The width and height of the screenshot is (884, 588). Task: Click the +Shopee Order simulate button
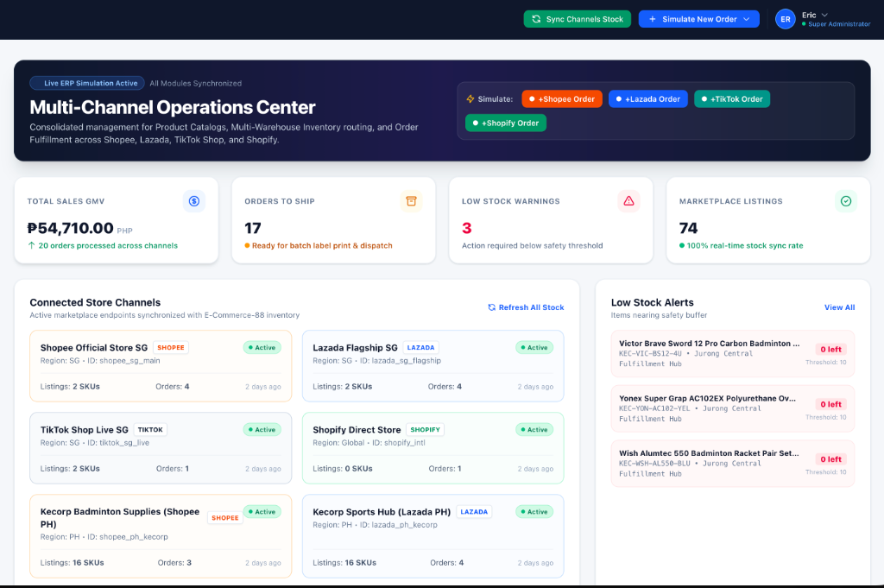pos(561,99)
